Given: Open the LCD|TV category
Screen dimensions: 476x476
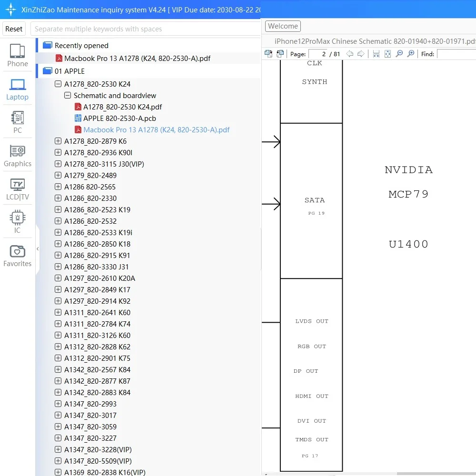Looking at the screenshot, I should click(17, 188).
